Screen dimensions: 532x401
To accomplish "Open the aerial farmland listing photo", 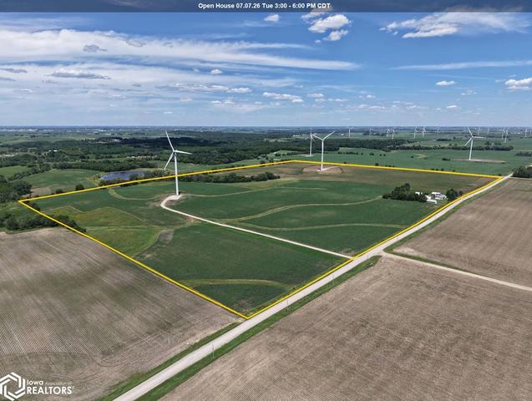I will (x=266, y=200).
